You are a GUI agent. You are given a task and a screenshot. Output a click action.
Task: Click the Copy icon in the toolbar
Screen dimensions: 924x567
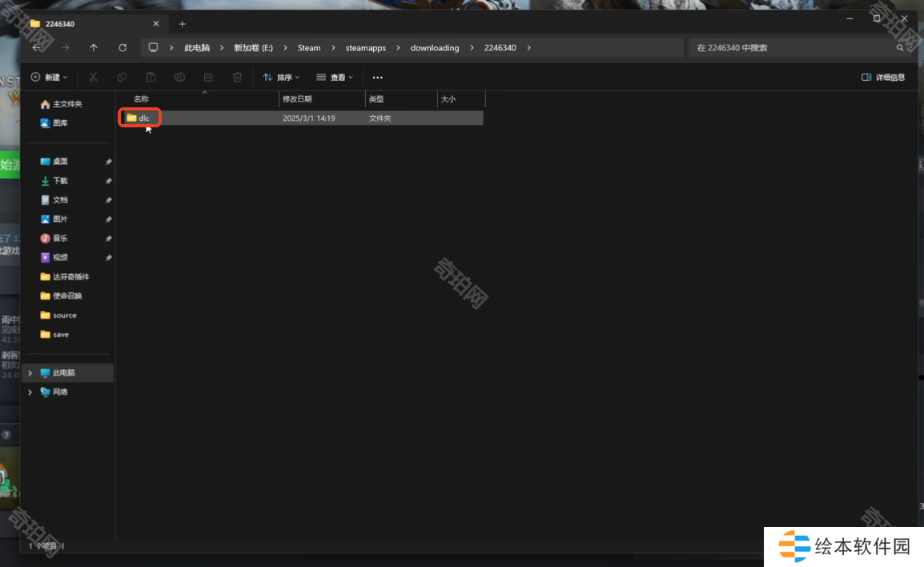click(122, 78)
